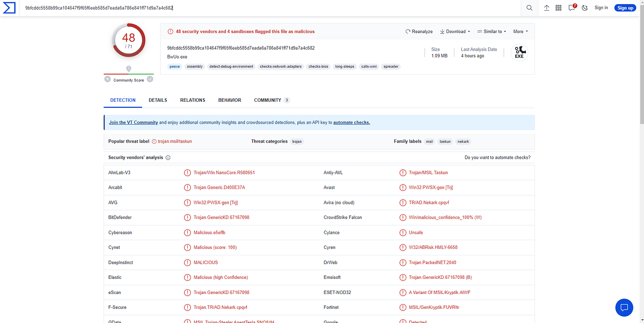
Task: Click the detection score 48/71 gauge
Action: click(129, 40)
